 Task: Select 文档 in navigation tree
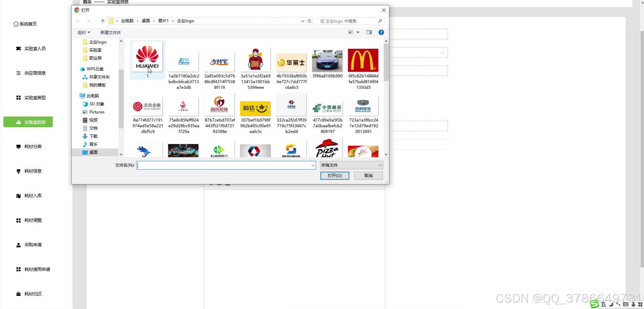(90, 128)
